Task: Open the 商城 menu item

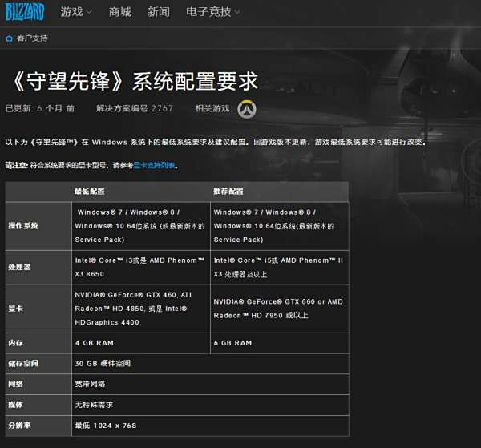Action: [120, 12]
